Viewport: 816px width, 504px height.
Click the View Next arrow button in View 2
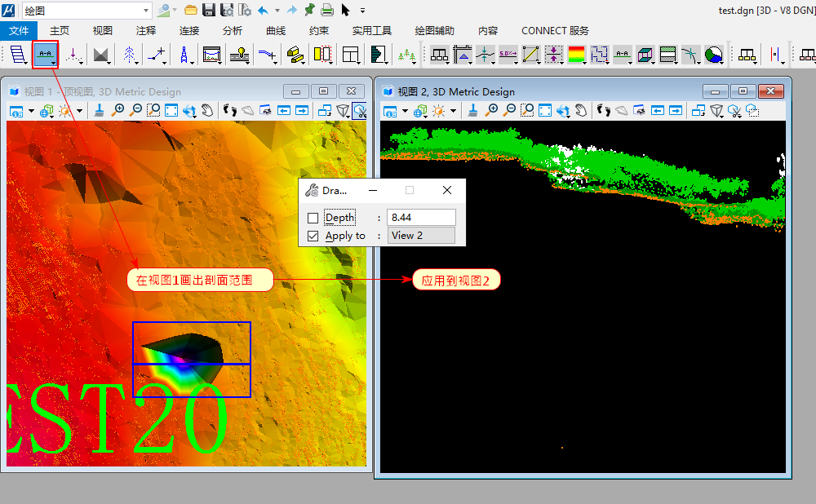[x=675, y=111]
